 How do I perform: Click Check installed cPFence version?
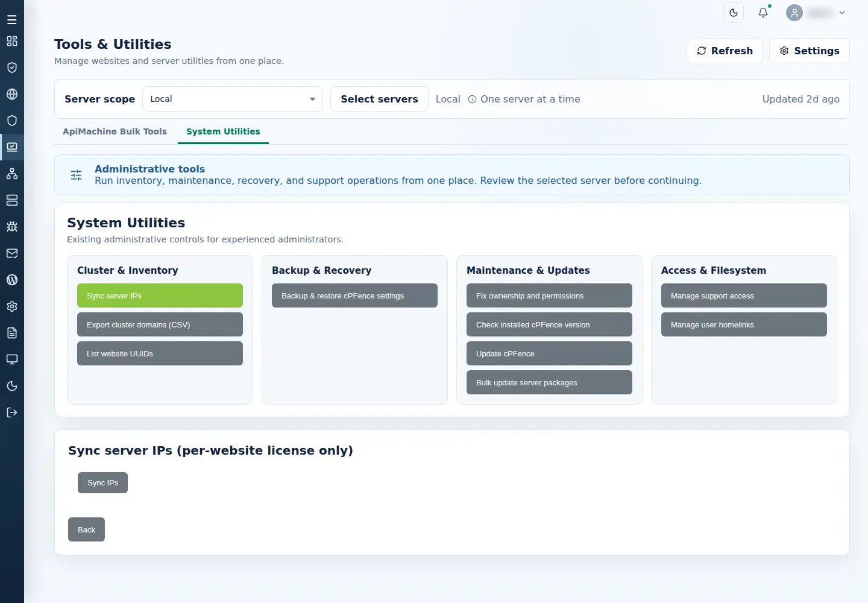tap(549, 324)
